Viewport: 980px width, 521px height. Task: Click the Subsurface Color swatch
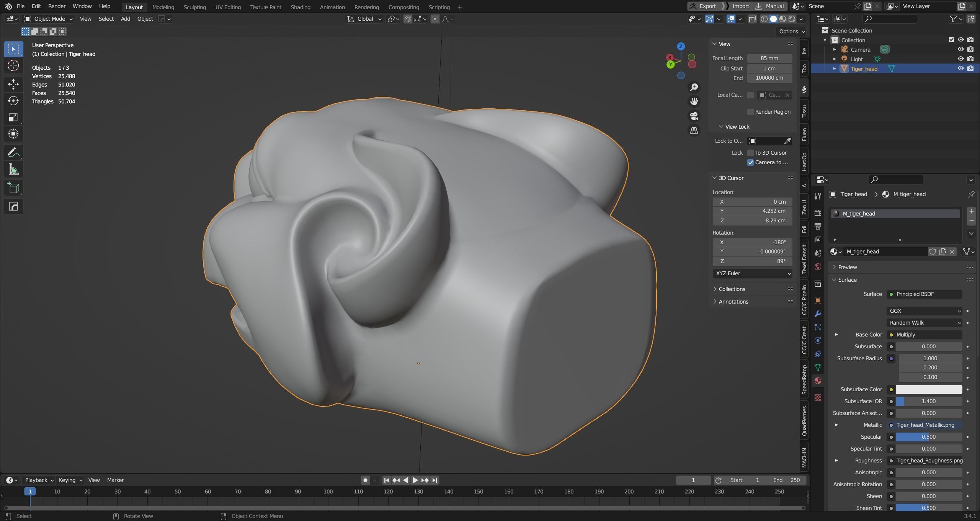click(x=928, y=389)
